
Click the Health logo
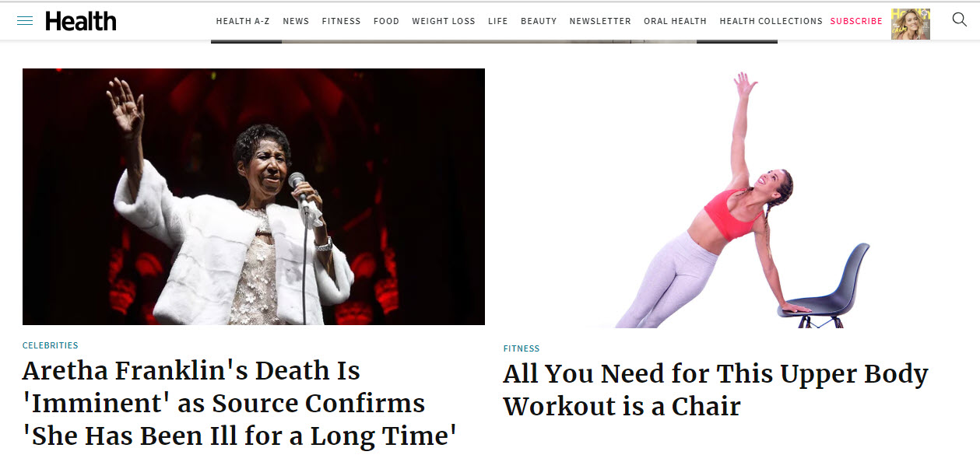(81, 21)
